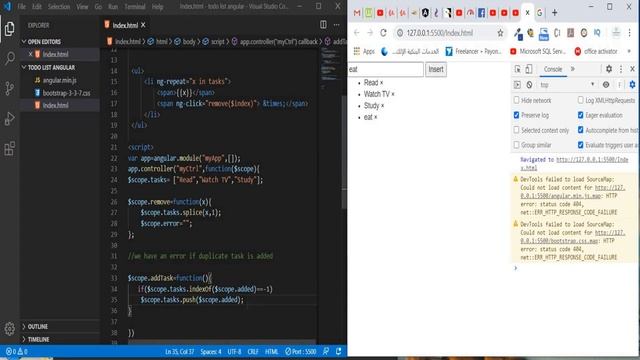Show the console sidebar

pos(517,84)
